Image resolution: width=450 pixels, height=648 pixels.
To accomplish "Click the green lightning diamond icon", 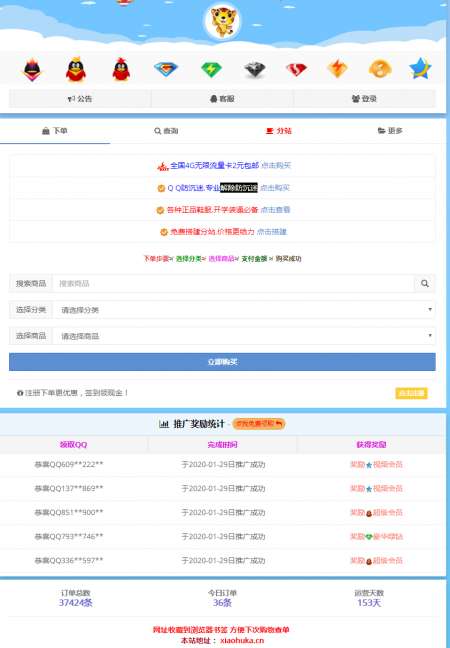I will coord(211,69).
